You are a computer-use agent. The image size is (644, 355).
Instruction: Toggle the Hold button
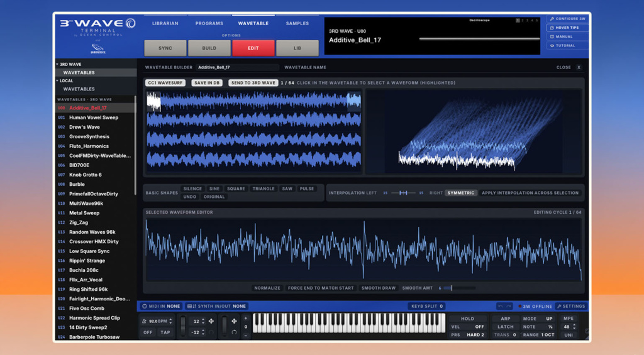(467, 319)
